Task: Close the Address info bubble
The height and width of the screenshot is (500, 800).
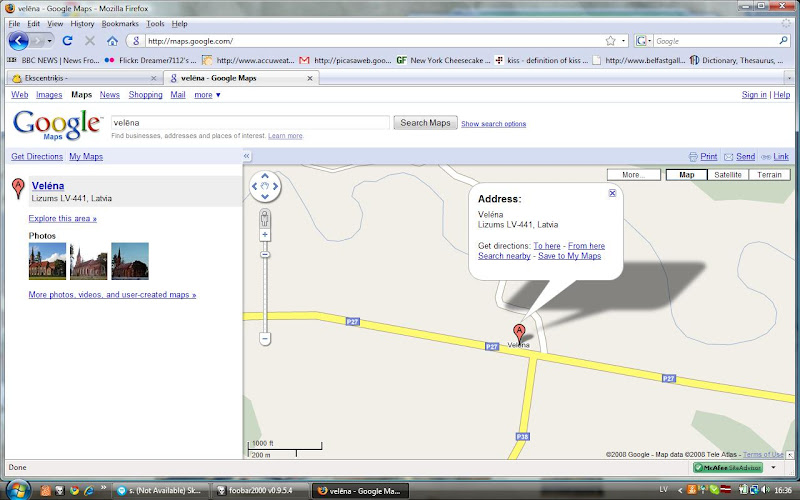Action: click(x=612, y=193)
